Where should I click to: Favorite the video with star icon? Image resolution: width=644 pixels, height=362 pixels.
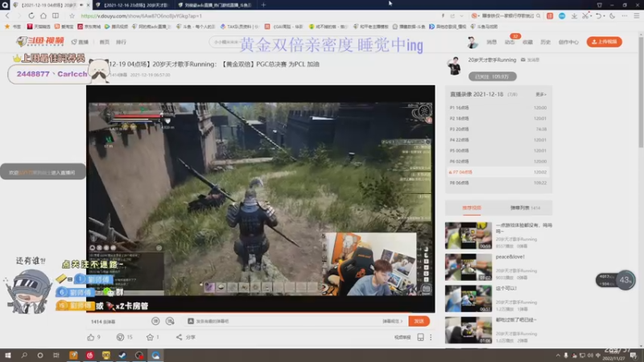(150, 337)
